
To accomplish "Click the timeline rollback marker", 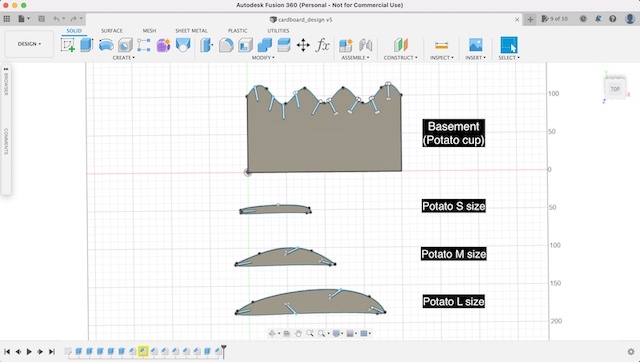I will pos(224,350).
